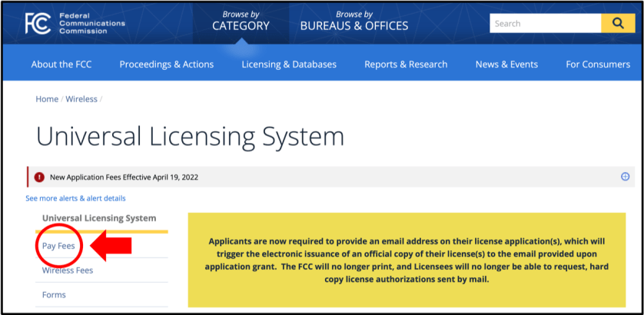Open Browse by Category tab

point(241,21)
